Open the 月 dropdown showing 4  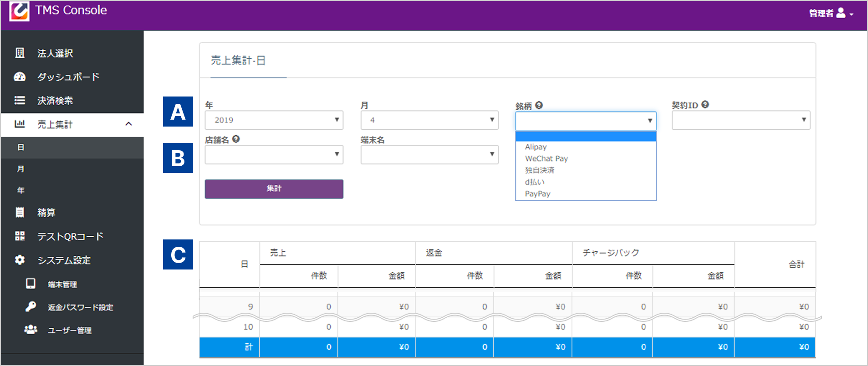click(429, 120)
